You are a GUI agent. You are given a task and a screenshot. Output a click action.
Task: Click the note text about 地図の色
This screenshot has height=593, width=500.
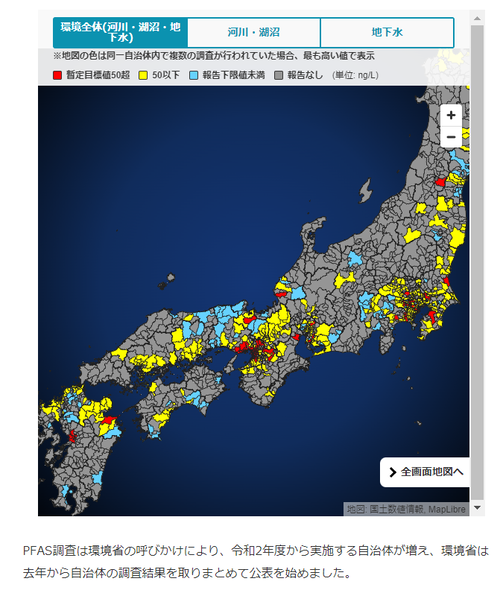pos(214,56)
